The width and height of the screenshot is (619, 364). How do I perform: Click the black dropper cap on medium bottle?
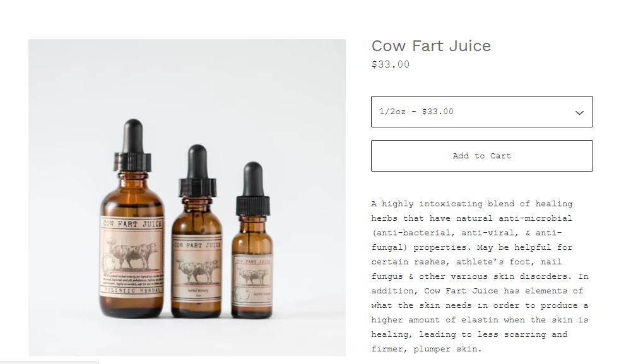click(x=197, y=170)
